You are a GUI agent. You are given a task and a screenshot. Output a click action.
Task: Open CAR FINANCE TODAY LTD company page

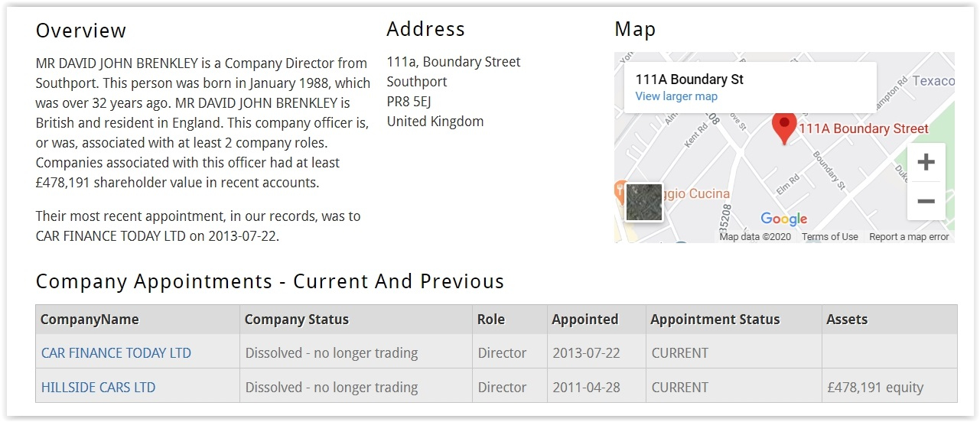[x=116, y=353]
